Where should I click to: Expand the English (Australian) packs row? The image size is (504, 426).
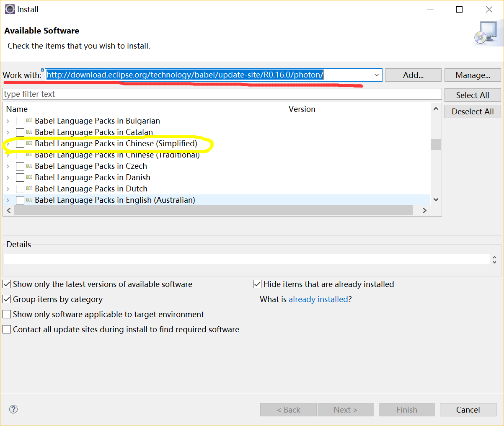[8, 200]
